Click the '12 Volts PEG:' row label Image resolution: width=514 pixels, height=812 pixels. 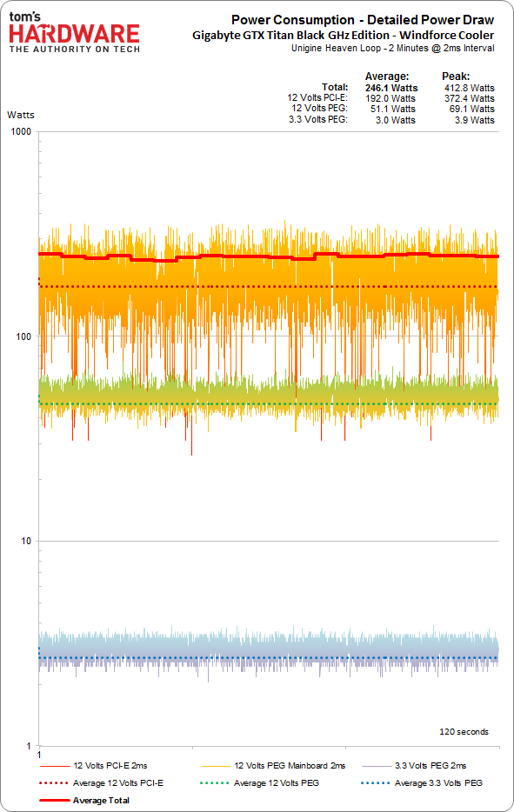coord(320,108)
